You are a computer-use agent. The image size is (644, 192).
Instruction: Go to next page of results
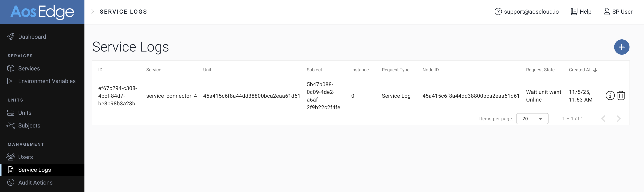[x=618, y=119]
